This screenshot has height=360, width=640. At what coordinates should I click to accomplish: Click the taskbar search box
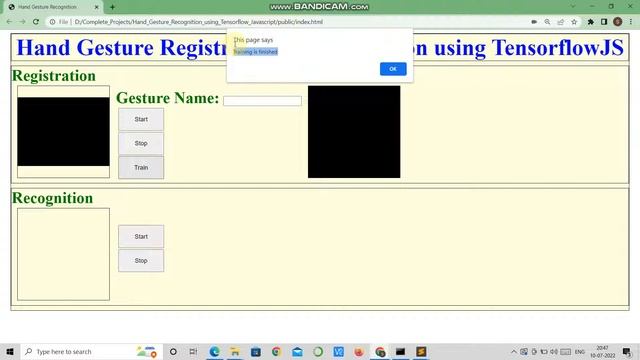(92, 351)
